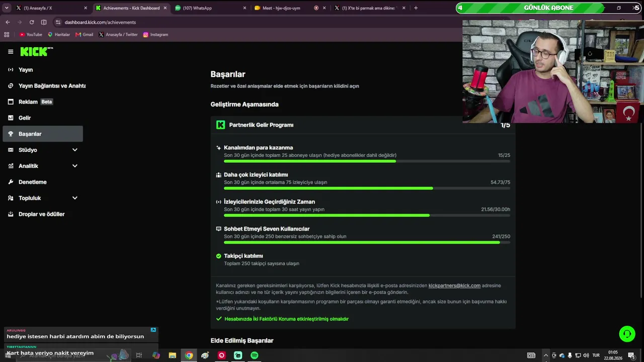This screenshot has height=362, width=644.
Task: Click the Kick logo in the sidebar
Action: [x=36, y=51]
